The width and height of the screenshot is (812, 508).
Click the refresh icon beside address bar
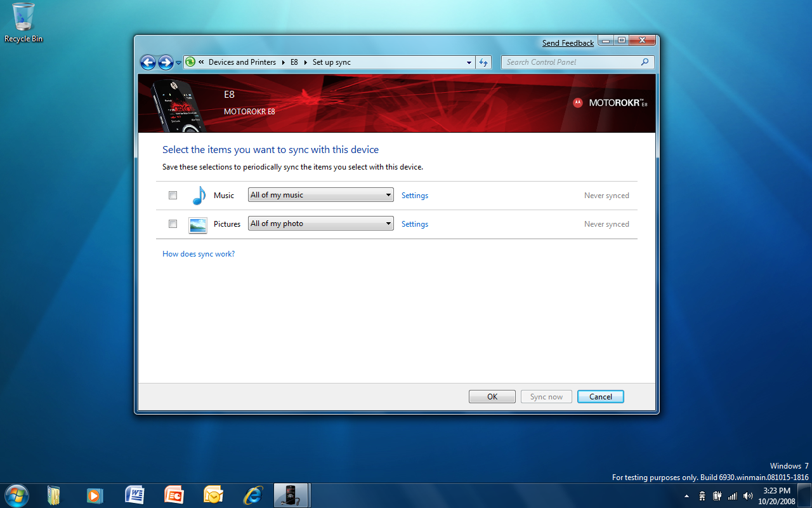484,62
